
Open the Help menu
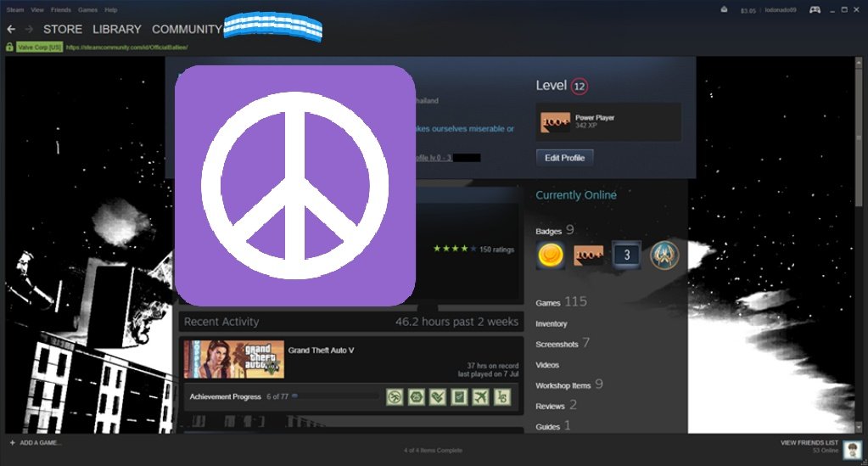pyautogui.click(x=110, y=9)
